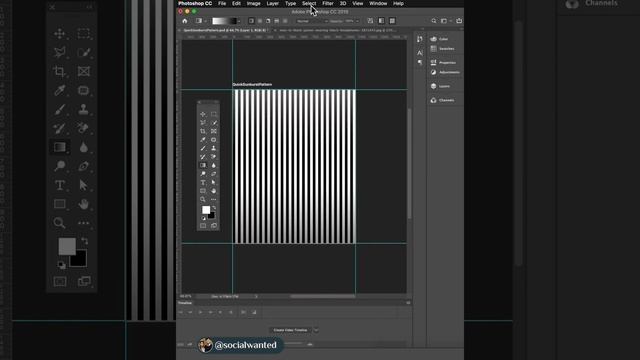Open gradient picker dropdown arrow

point(239,21)
